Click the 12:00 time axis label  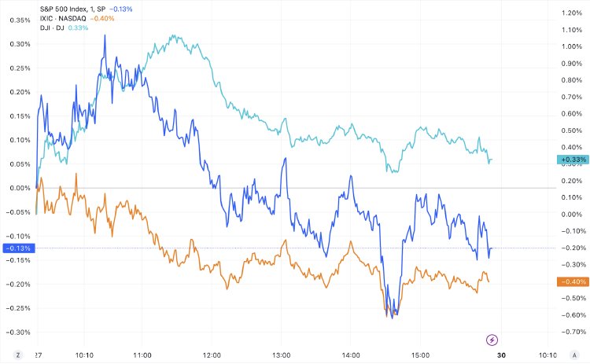click(212, 355)
